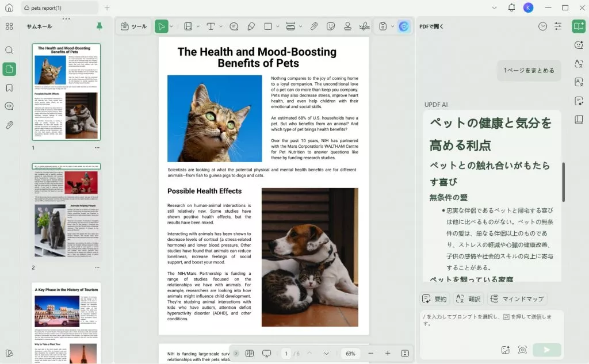
Task: Activate the select cursor tool
Action: (x=161, y=26)
